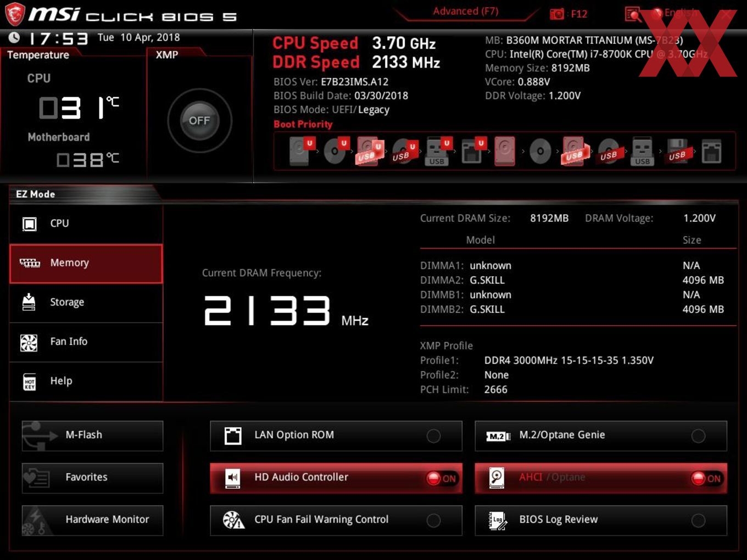This screenshot has height=560, width=747.
Task: Click the DIMMA1 unknown row
Action: click(x=572, y=265)
